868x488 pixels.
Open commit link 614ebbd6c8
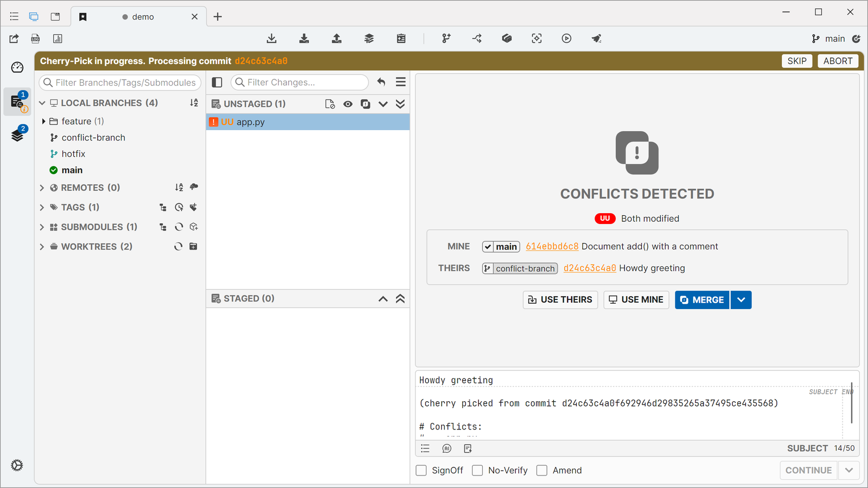pos(552,246)
